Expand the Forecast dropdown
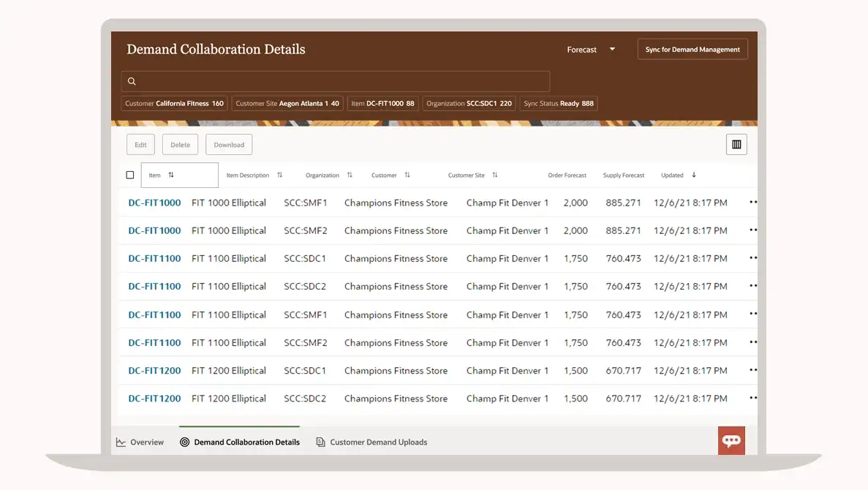The image size is (868, 490). tap(612, 50)
